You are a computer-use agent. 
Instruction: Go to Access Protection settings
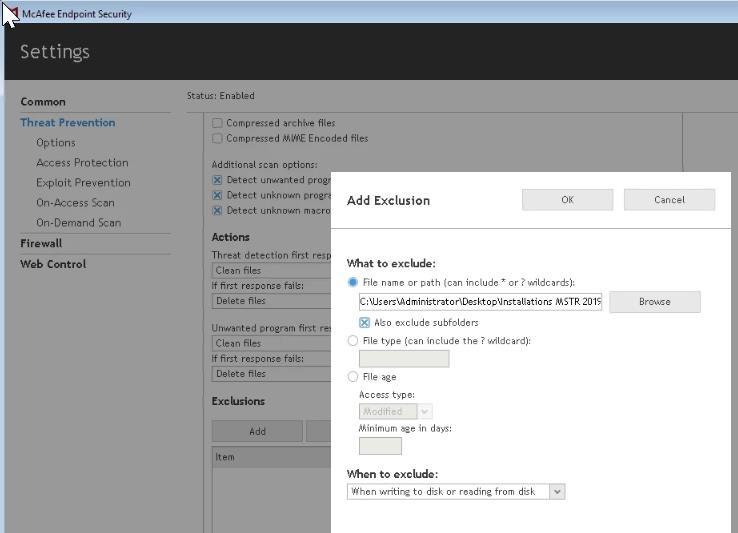pyautogui.click(x=82, y=162)
